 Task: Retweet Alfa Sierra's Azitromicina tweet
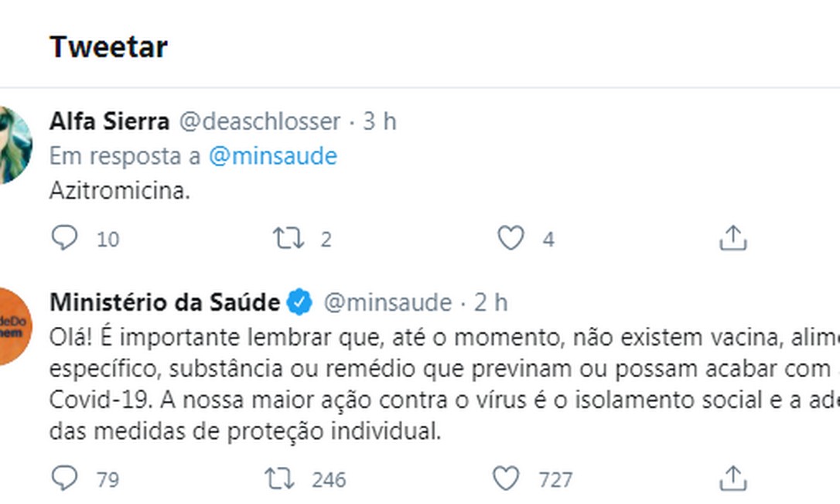tap(289, 238)
